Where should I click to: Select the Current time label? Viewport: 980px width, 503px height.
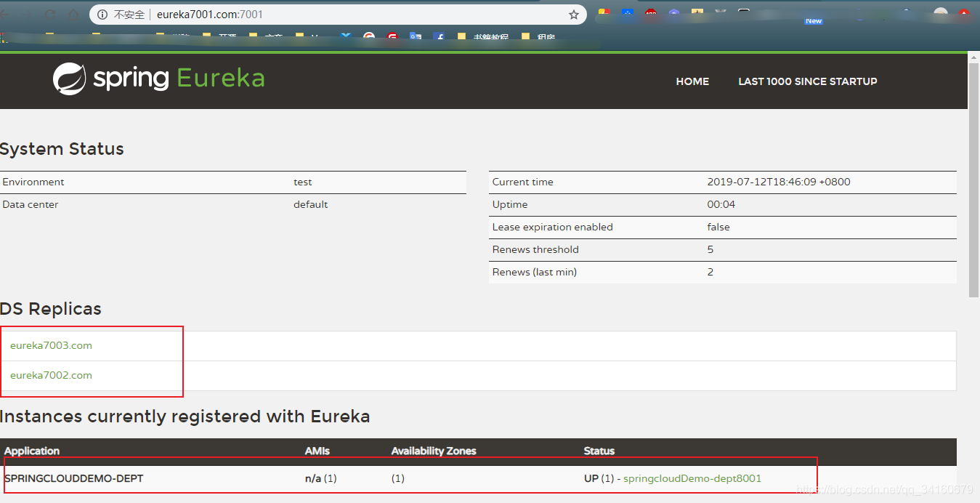[523, 182]
